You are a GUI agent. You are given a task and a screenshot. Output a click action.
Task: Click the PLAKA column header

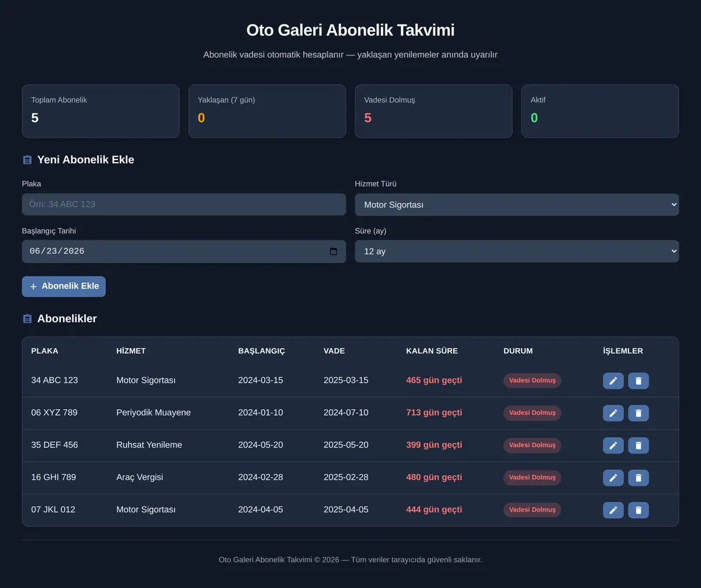44,351
